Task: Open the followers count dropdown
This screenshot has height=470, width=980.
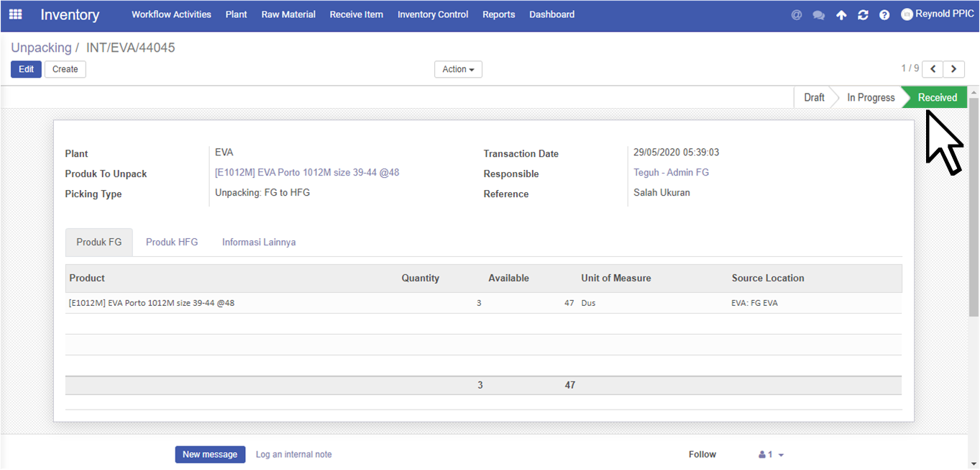Action: (x=771, y=455)
